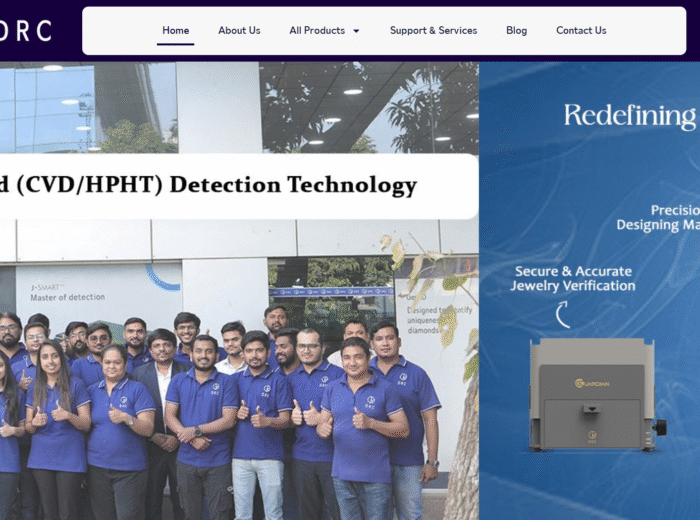Open the Contact Us page
Screen dimensions: 700x520
(x=581, y=30)
